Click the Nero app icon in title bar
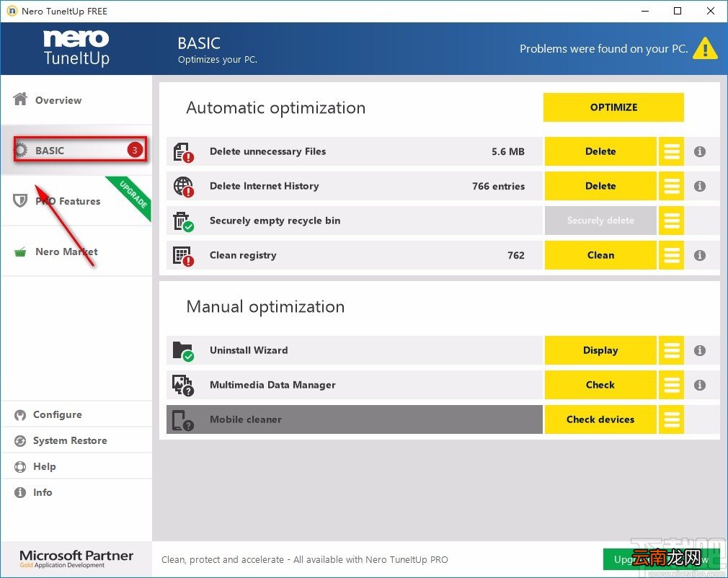This screenshot has height=578, width=728. tap(12, 11)
